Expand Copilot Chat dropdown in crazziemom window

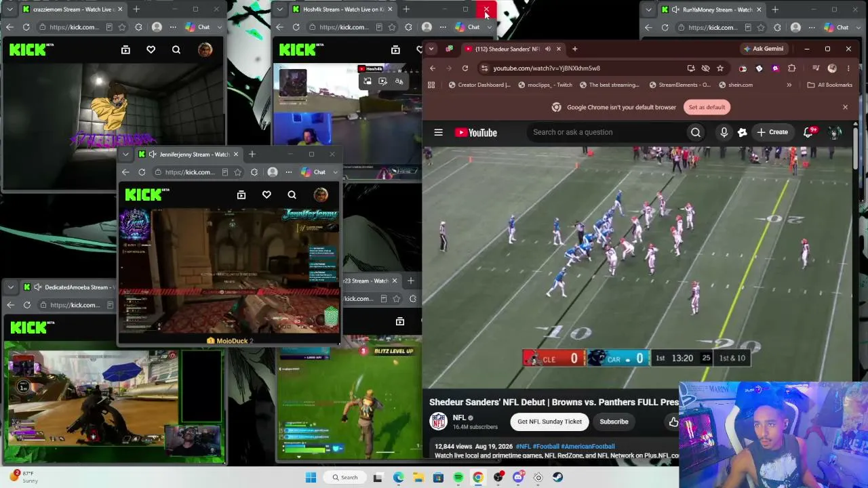(219, 27)
